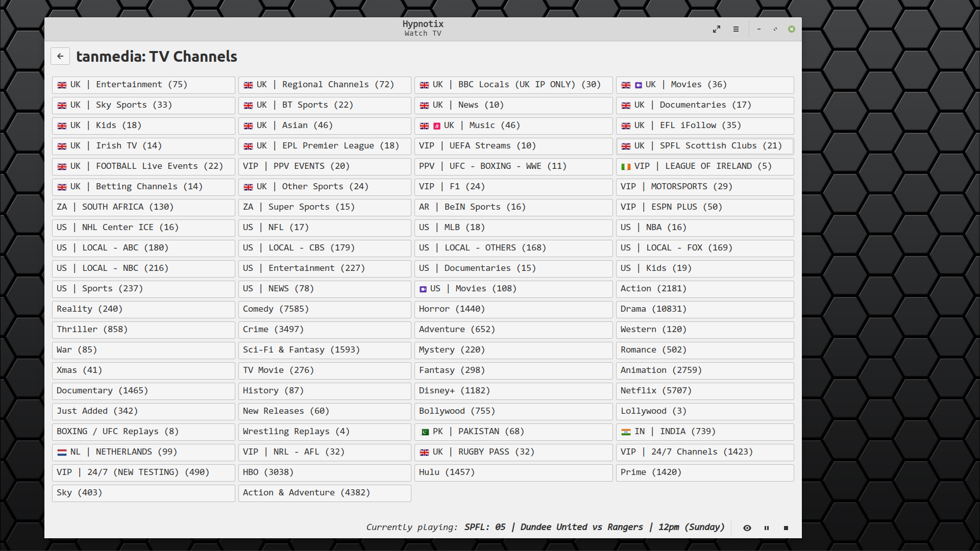
Task: Select the VIP | F1 (24) category
Action: click(513, 187)
